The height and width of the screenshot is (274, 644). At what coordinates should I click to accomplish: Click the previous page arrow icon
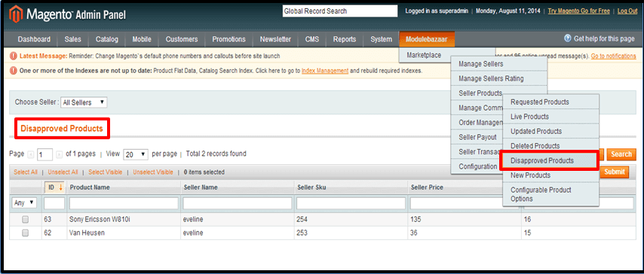coord(31,154)
